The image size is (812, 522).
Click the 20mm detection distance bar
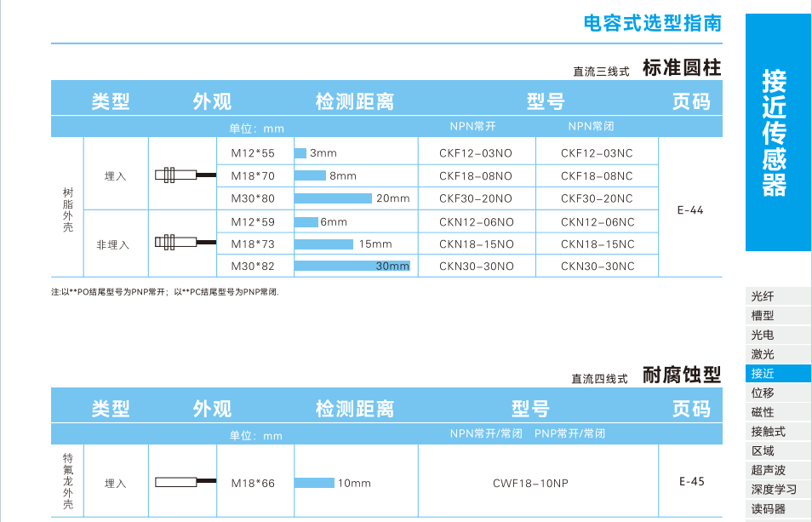click(333, 198)
